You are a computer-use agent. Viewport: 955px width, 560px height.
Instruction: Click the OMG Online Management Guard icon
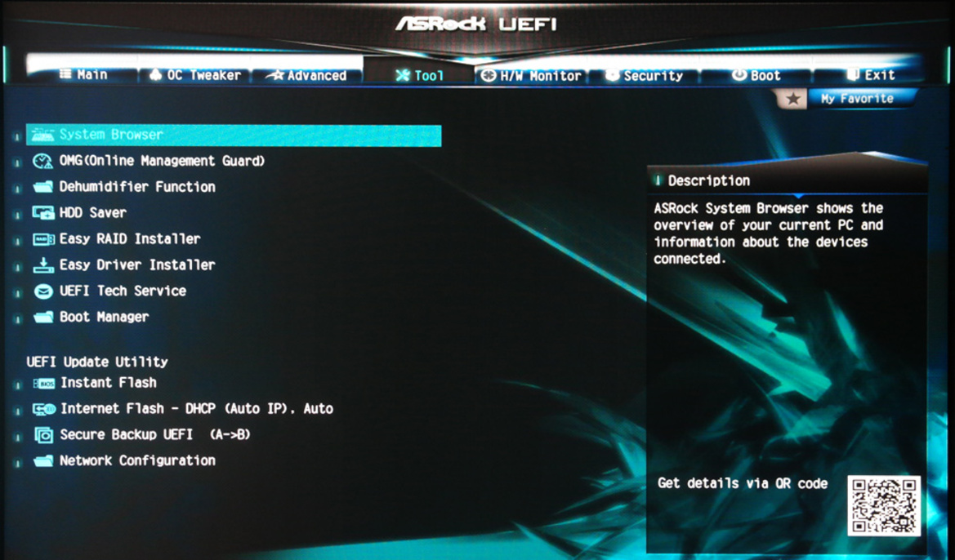pyautogui.click(x=42, y=161)
